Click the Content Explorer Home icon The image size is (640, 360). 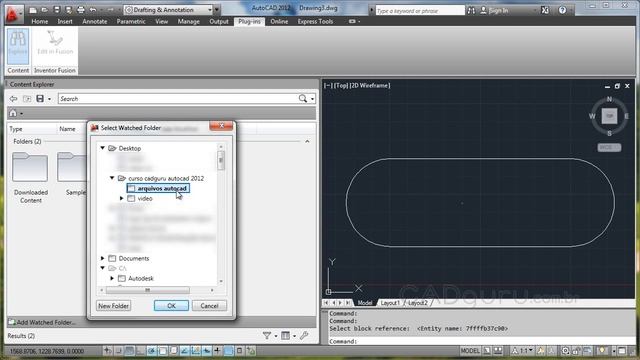coord(13,113)
